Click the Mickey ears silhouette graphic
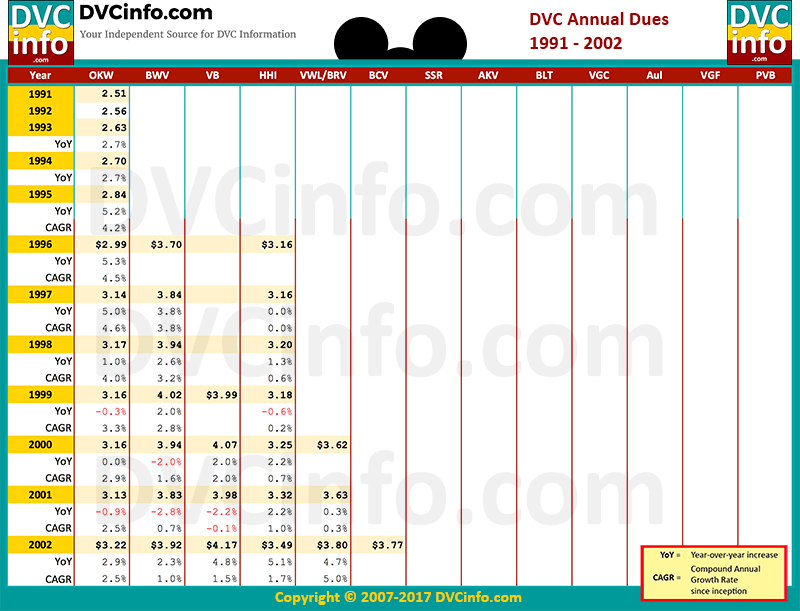 tap(401, 39)
